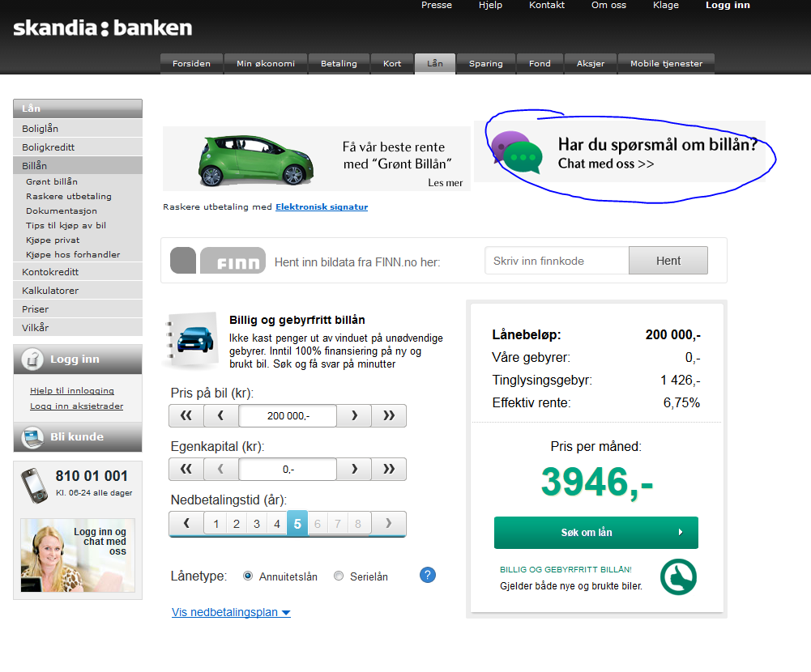Viewport: 811px width, 672px height.
Task: Open Boliglån in the sidebar
Action: [x=78, y=129]
